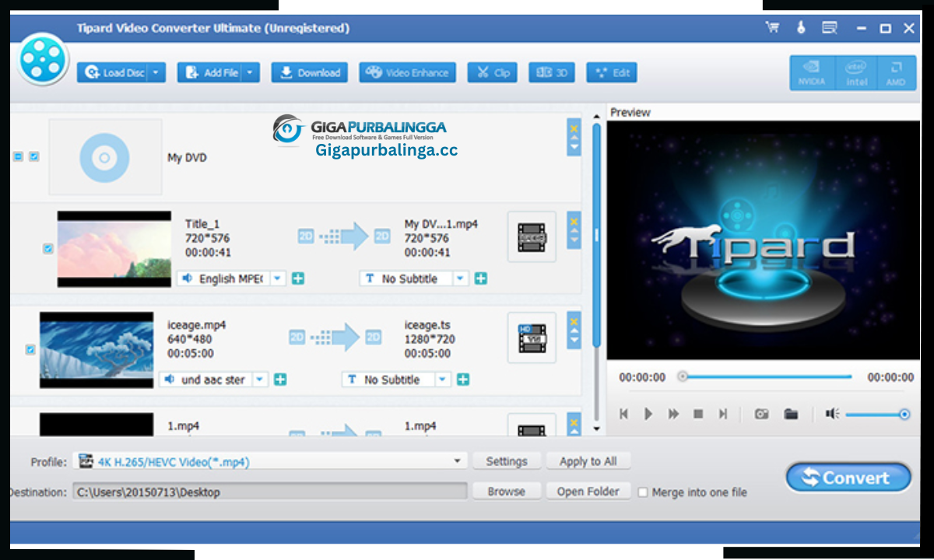The image size is (934, 560).
Task: Move Title_1 item down with arrow
Action: 574,240
